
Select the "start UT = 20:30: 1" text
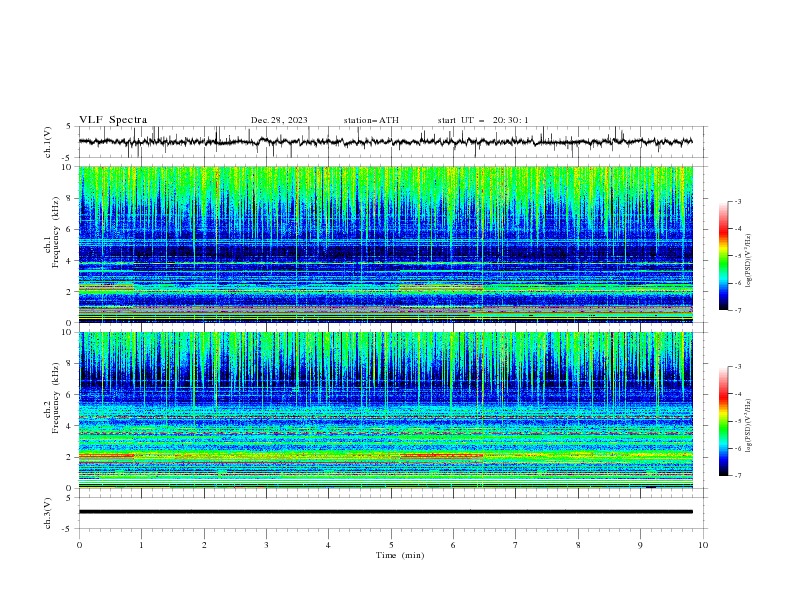pyautogui.click(x=483, y=120)
